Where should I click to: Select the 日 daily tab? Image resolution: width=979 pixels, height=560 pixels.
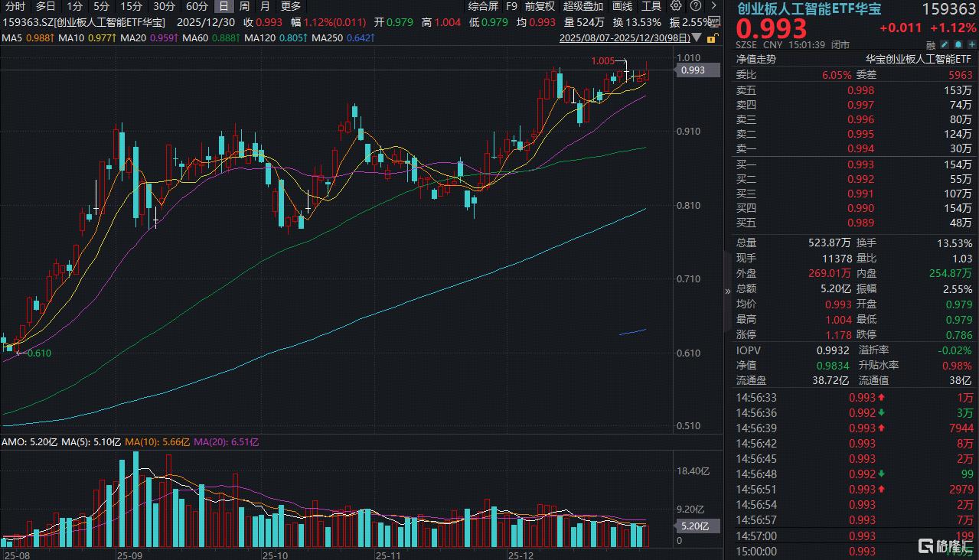click(224, 6)
